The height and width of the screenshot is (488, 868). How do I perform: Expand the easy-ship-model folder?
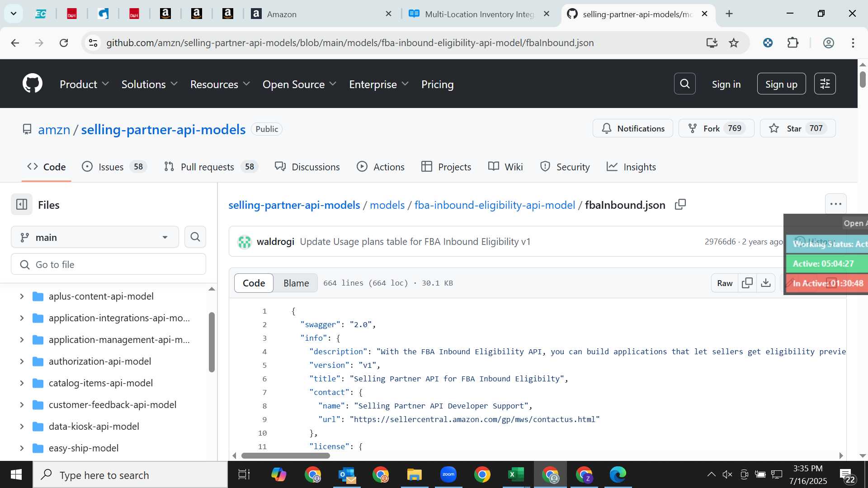point(22,448)
